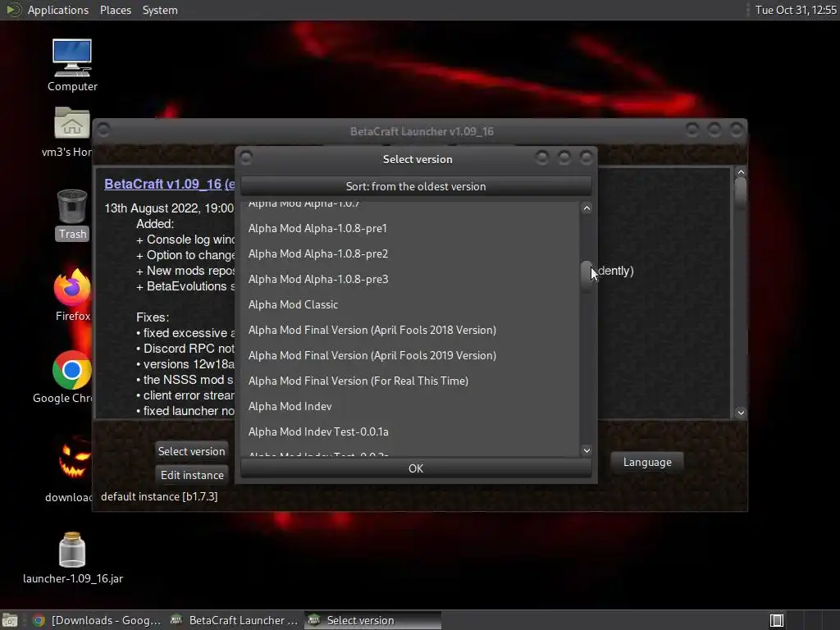
Task: Click launcher changelog scroll down arrow
Action: 741,413
